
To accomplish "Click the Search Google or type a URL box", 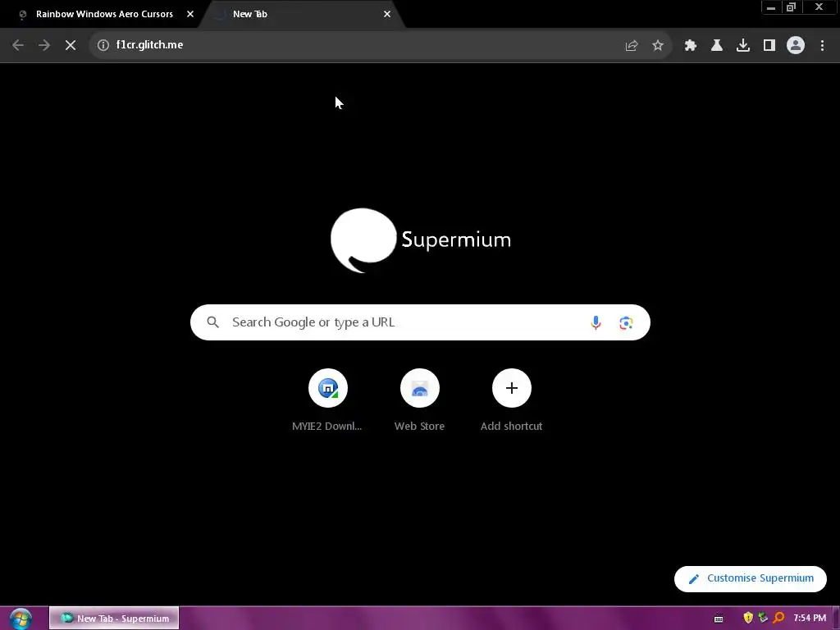I will pyautogui.click(x=420, y=322).
